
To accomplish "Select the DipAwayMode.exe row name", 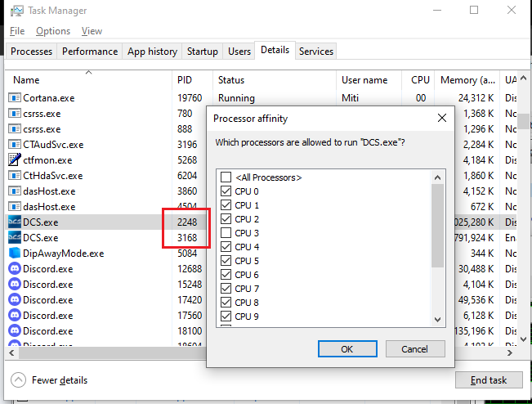I will coord(64,254).
